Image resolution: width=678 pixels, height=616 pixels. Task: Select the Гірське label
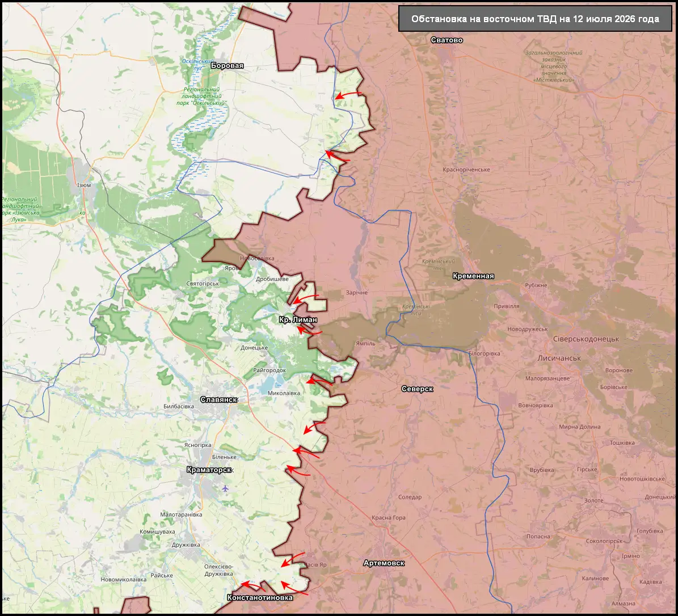(587, 470)
